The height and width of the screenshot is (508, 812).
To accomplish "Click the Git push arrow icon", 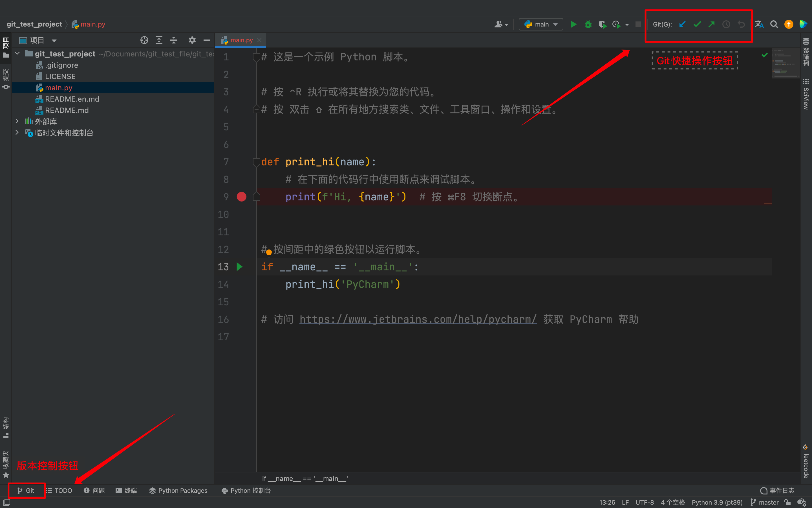I will 711,25.
